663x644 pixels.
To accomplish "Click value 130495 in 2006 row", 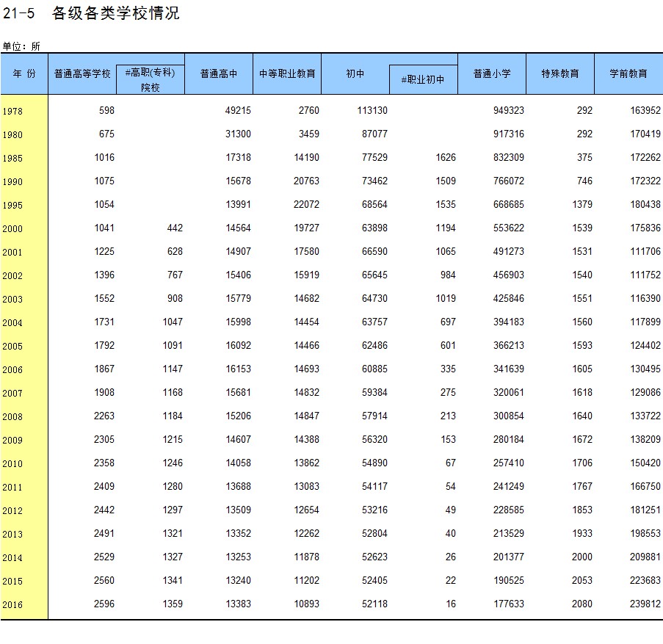I will click(645, 369).
